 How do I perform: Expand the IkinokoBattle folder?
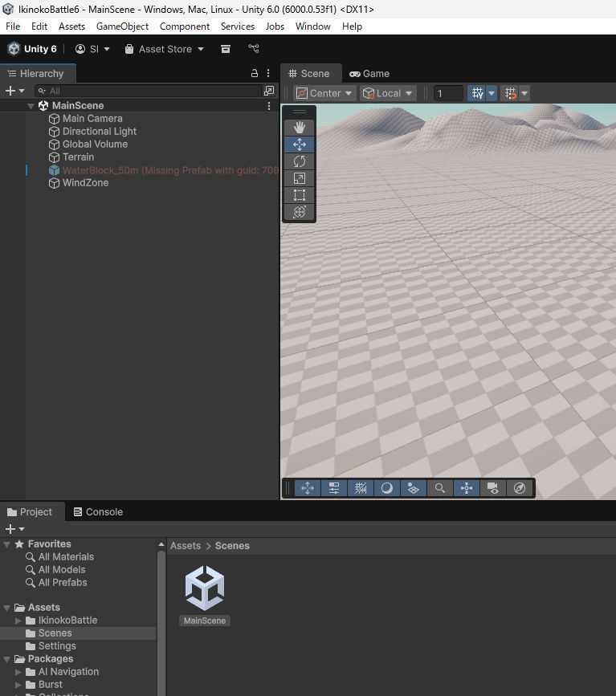click(19, 621)
